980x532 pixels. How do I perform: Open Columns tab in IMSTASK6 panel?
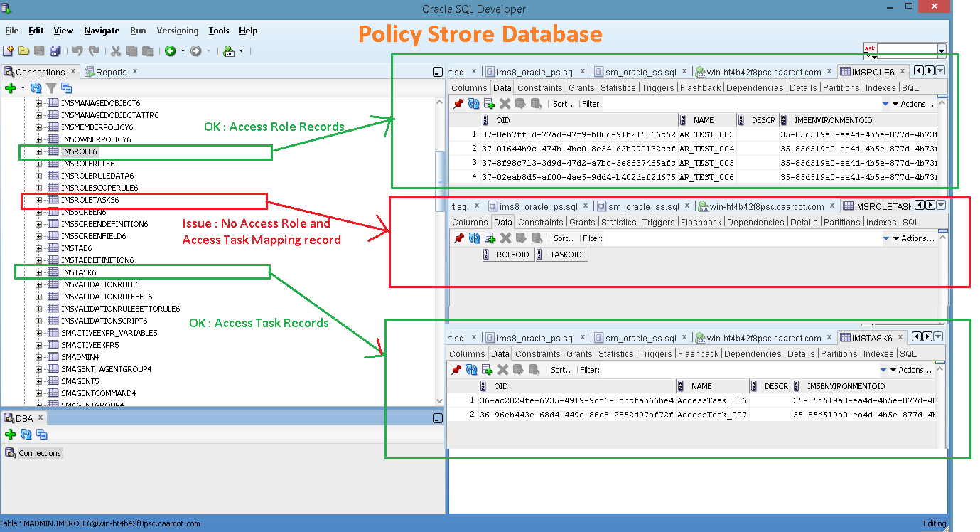[467, 353]
